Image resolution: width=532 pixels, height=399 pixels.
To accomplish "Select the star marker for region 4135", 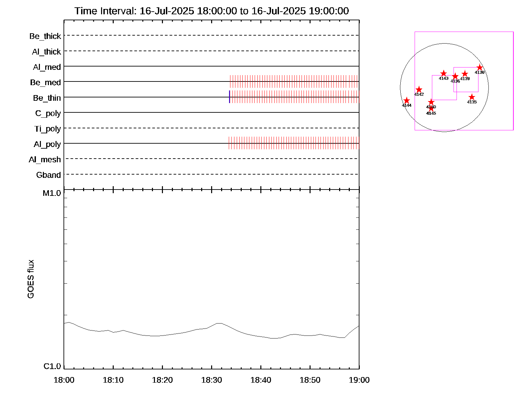I will pyautogui.click(x=471, y=97).
